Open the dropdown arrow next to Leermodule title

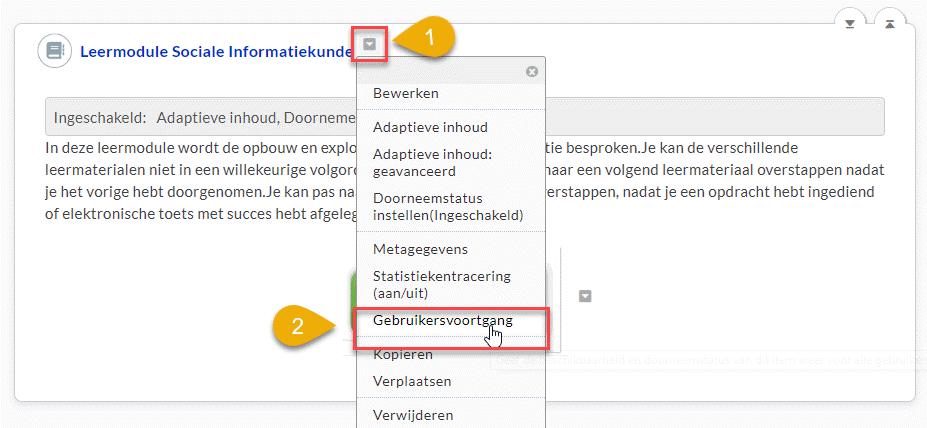tap(370, 44)
